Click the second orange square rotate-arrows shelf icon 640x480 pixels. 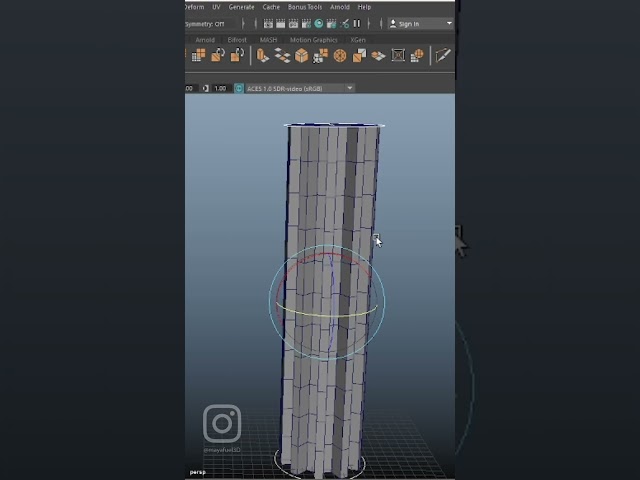pos(237,55)
